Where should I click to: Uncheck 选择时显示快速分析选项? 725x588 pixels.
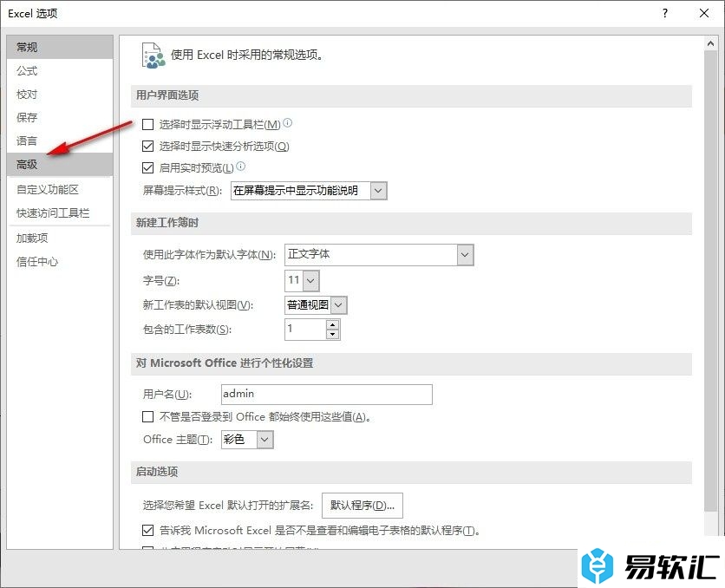coord(148,146)
